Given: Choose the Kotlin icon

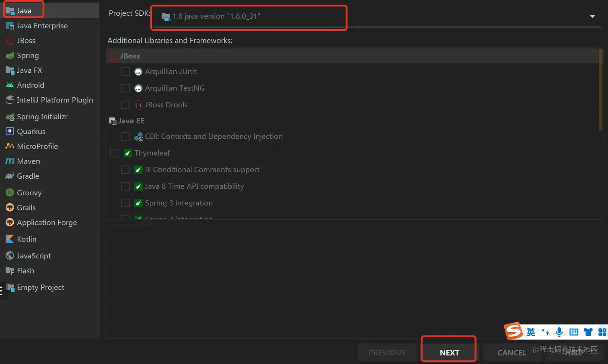Looking at the screenshot, I should (x=10, y=239).
